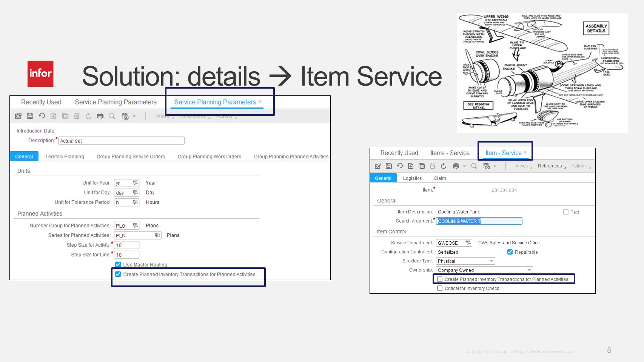
Task: Open lookup for Number Group for Planned Activities
Action: click(136, 225)
